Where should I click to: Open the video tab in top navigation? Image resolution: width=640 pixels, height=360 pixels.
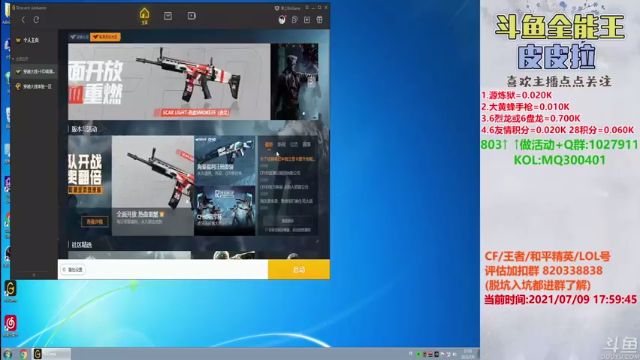point(191,16)
